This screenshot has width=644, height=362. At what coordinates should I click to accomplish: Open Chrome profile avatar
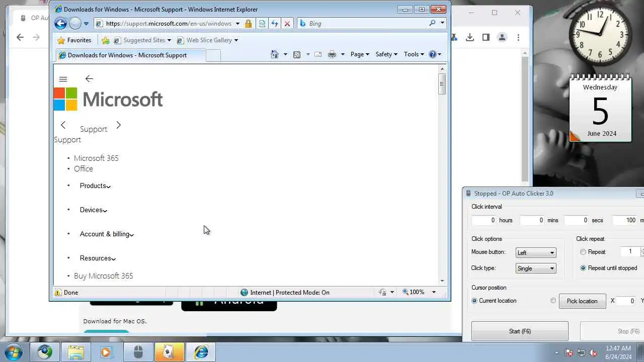click(x=502, y=37)
